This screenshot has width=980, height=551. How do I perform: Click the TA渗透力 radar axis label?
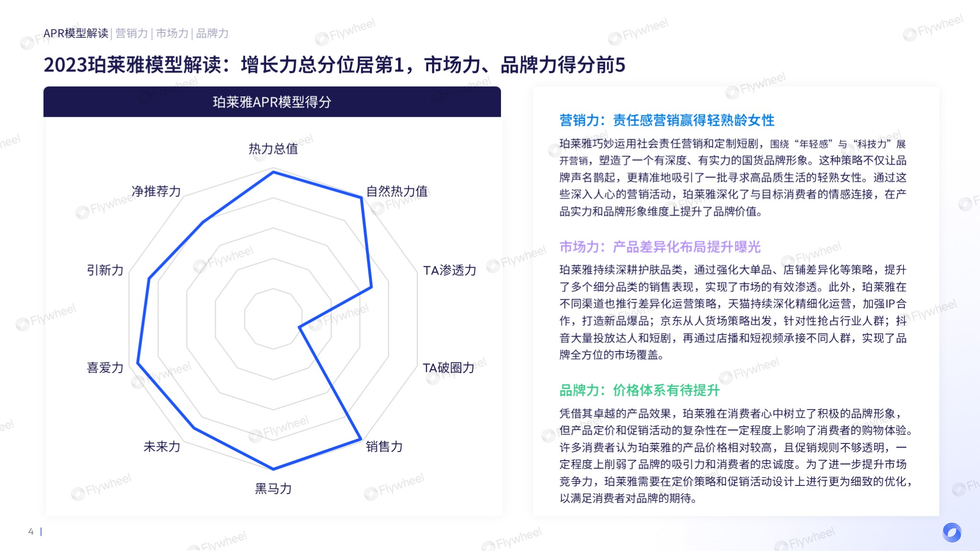pyautogui.click(x=450, y=270)
